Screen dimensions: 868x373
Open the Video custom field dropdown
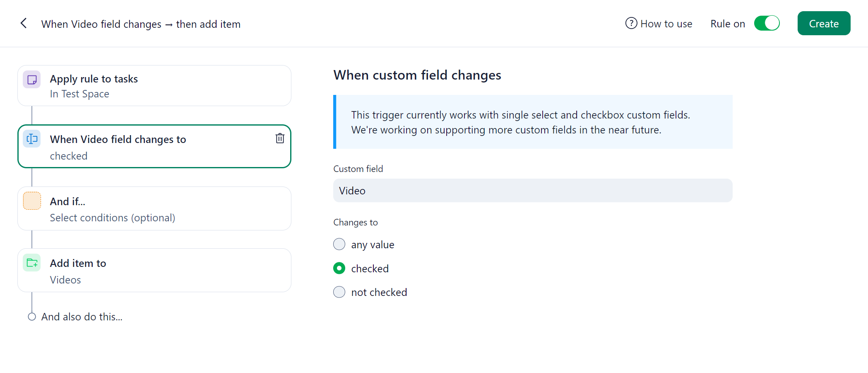[x=532, y=191]
